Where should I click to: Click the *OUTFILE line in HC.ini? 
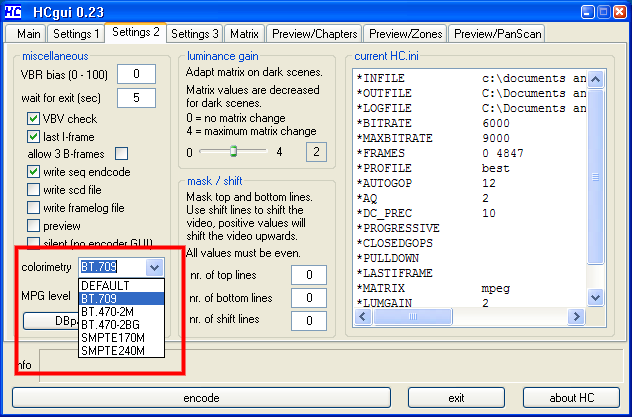coord(471,93)
